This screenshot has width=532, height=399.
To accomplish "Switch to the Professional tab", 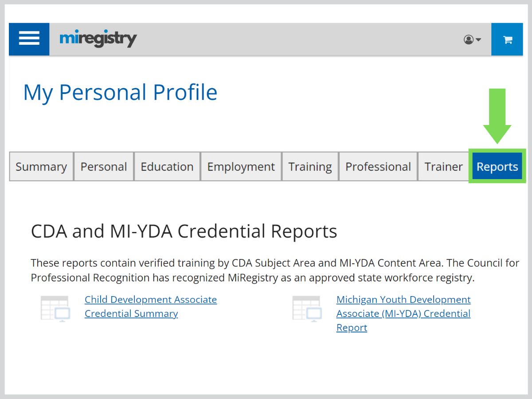I will [x=378, y=166].
